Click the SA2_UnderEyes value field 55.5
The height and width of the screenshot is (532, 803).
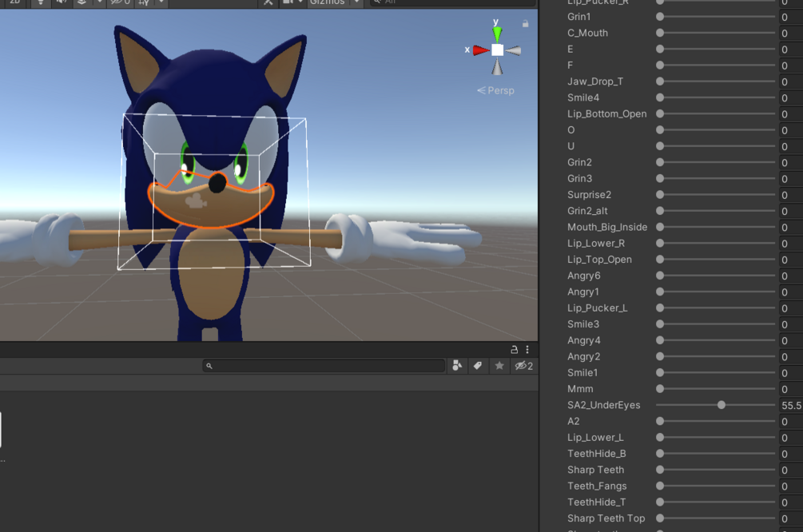click(791, 405)
